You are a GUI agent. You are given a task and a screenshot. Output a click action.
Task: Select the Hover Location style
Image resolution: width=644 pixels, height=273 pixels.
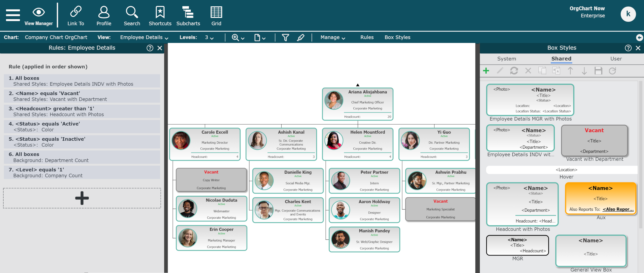tap(562, 170)
